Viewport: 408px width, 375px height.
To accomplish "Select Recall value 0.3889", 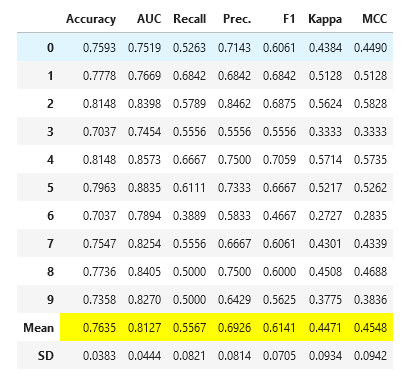I will [189, 216].
